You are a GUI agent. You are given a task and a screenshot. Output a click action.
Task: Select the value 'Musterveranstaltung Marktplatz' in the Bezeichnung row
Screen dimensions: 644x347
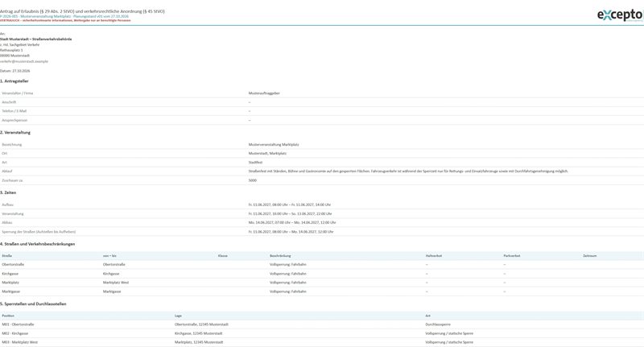pyautogui.click(x=274, y=145)
